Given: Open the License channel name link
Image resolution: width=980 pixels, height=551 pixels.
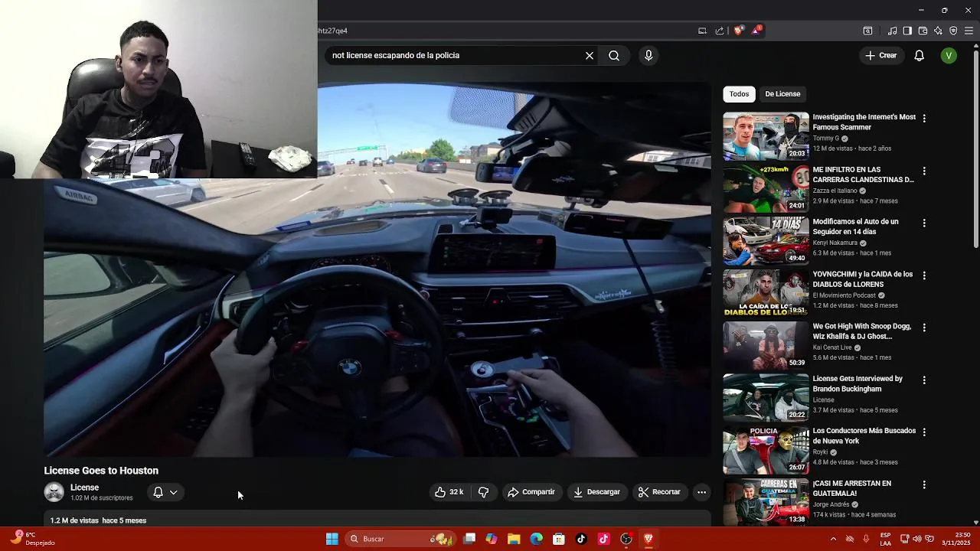Looking at the screenshot, I should coord(84,487).
